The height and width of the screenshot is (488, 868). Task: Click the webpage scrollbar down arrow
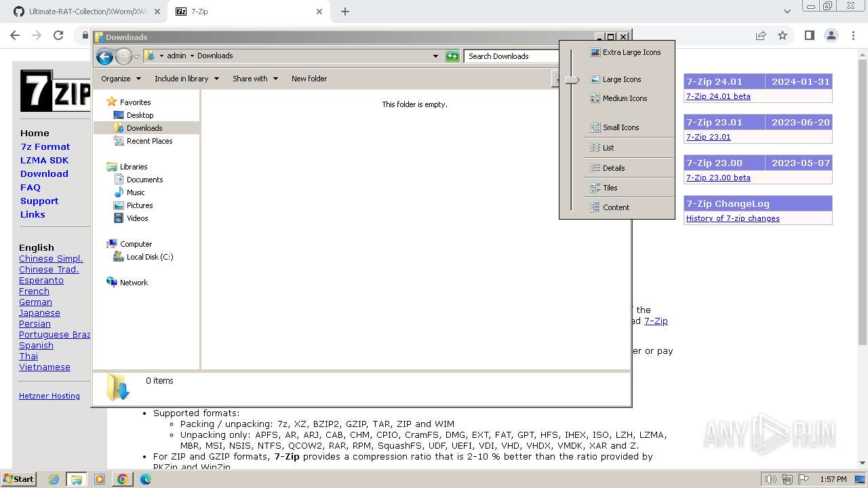[863, 464]
